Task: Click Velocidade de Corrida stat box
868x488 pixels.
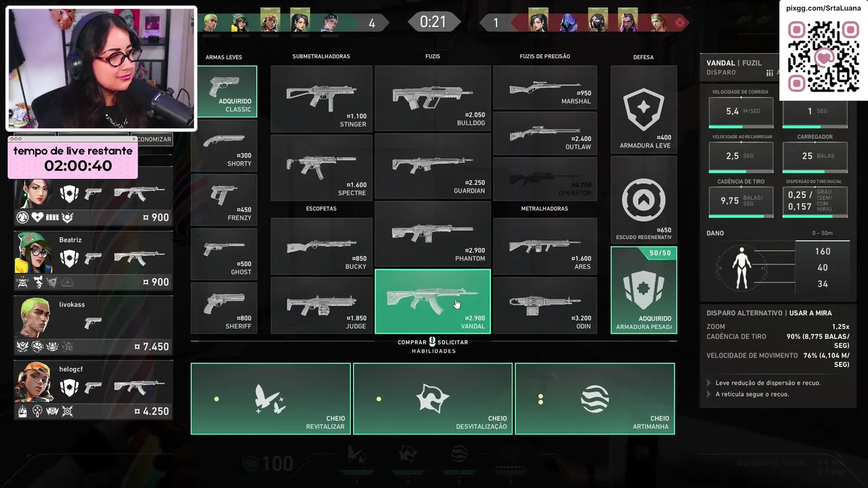Action: pos(741,111)
